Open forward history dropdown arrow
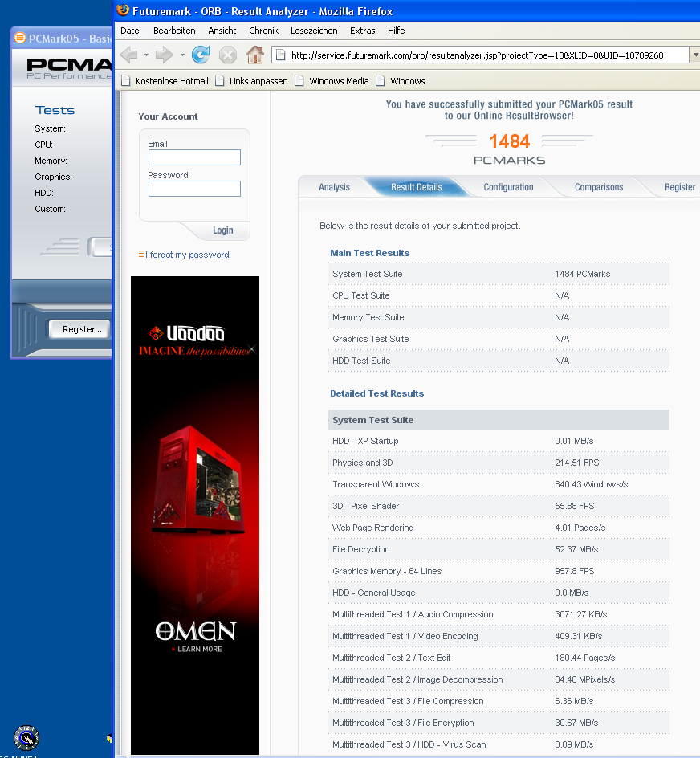This screenshot has height=758, width=700. [182, 55]
